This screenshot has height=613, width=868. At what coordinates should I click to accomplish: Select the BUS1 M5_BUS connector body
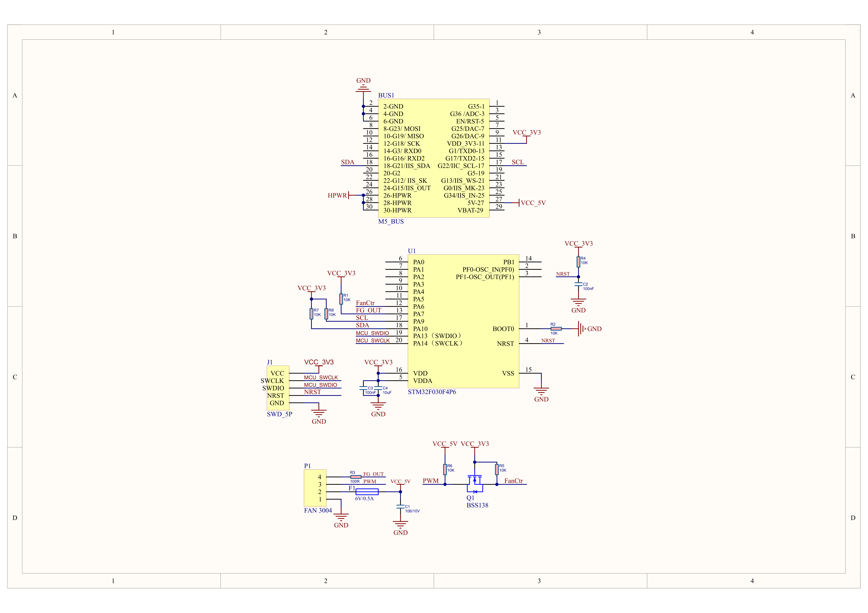pos(434,158)
